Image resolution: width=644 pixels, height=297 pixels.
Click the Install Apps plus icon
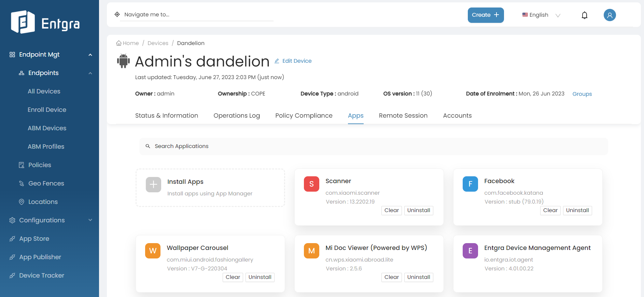[x=153, y=184]
